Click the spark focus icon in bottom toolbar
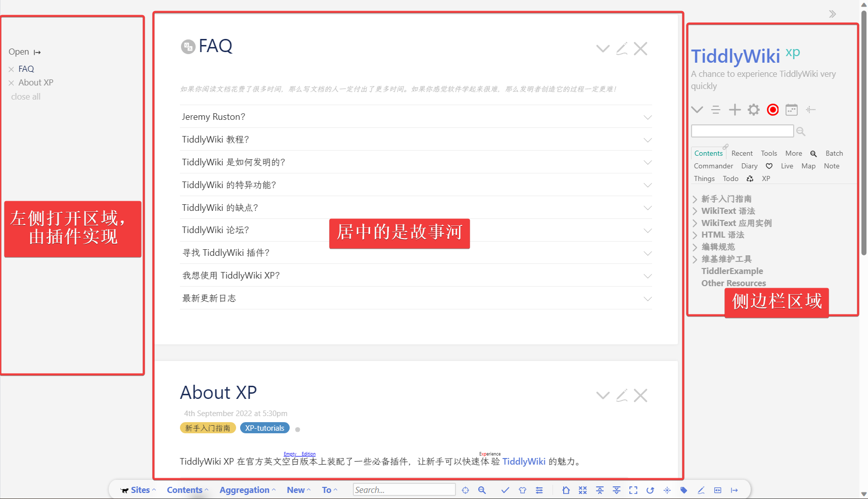868x499 pixels. (667, 490)
